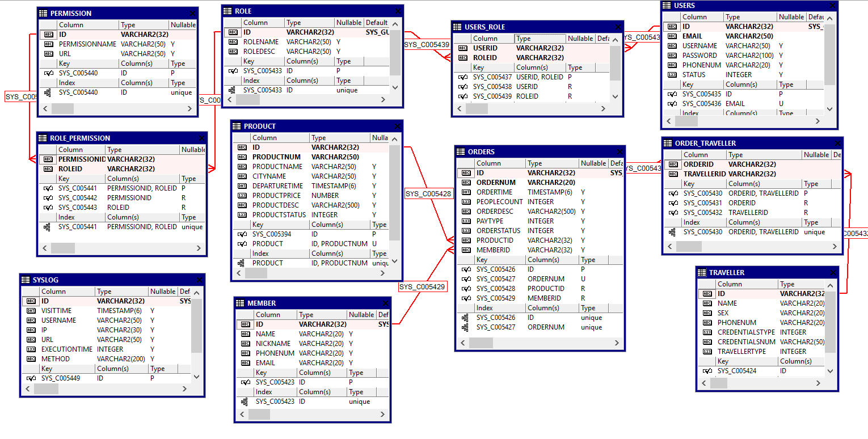The image size is (868, 439).
Task: Click the USERS_ROLE table title icon
Action: coord(457,27)
